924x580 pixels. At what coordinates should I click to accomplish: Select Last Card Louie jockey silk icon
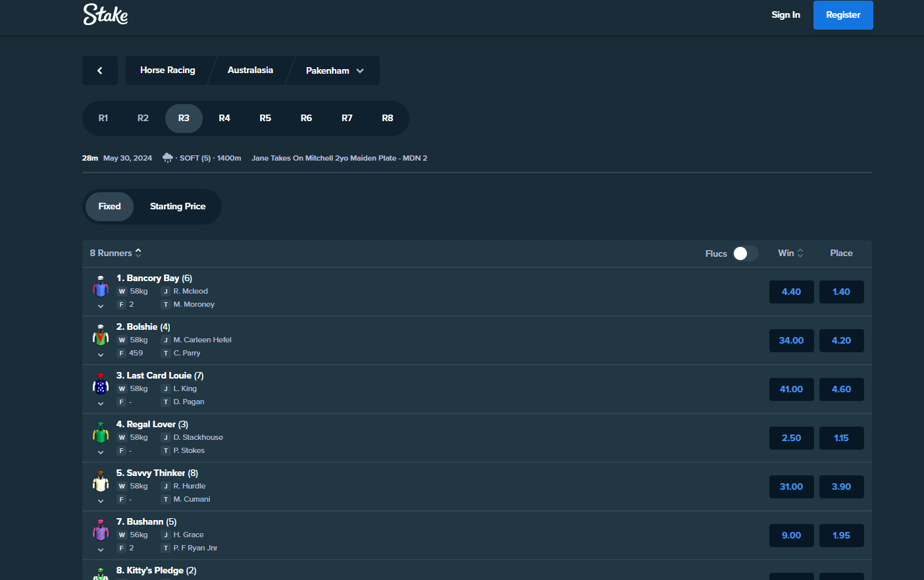coord(101,384)
